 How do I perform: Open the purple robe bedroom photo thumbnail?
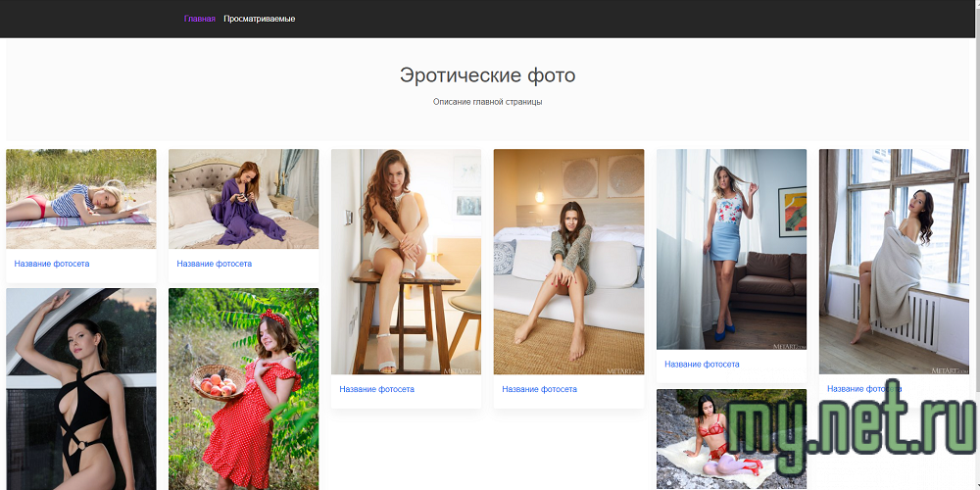(x=243, y=199)
